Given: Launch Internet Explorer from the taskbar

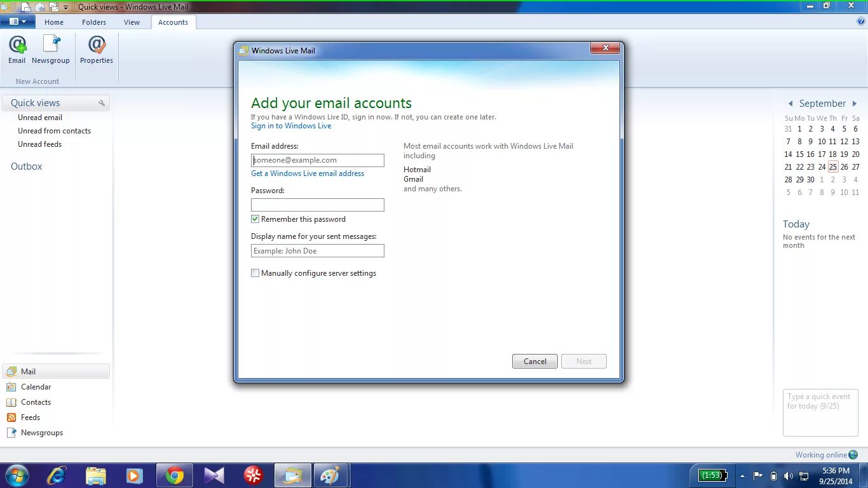Looking at the screenshot, I should 57,475.
